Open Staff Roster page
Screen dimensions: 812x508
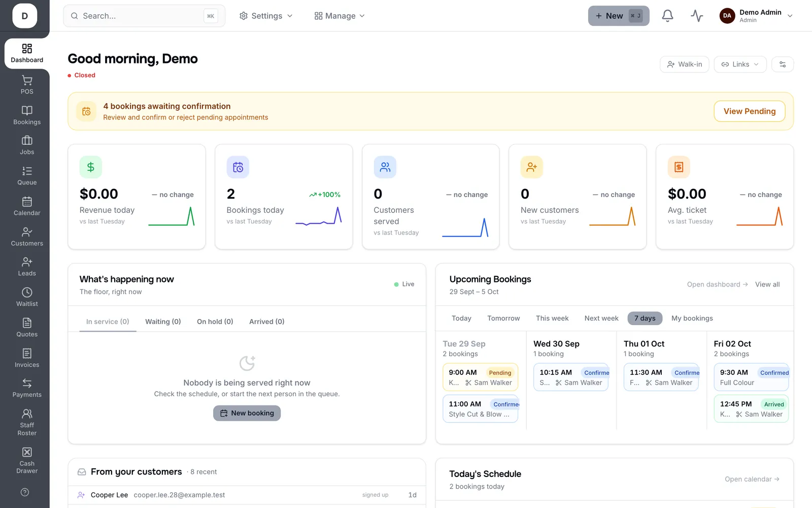click(x=27, y=422)
